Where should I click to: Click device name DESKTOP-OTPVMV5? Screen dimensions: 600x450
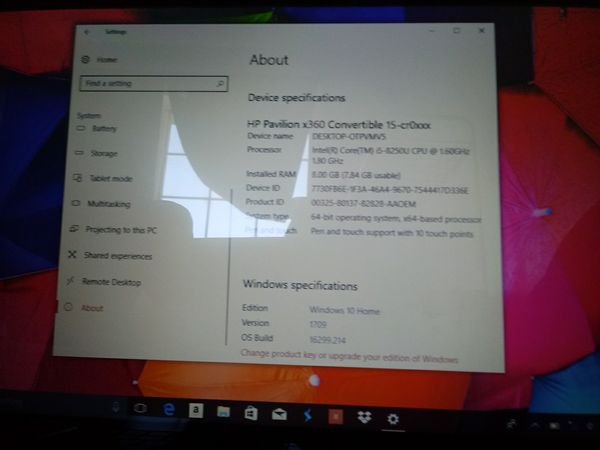tap(349, 137)
